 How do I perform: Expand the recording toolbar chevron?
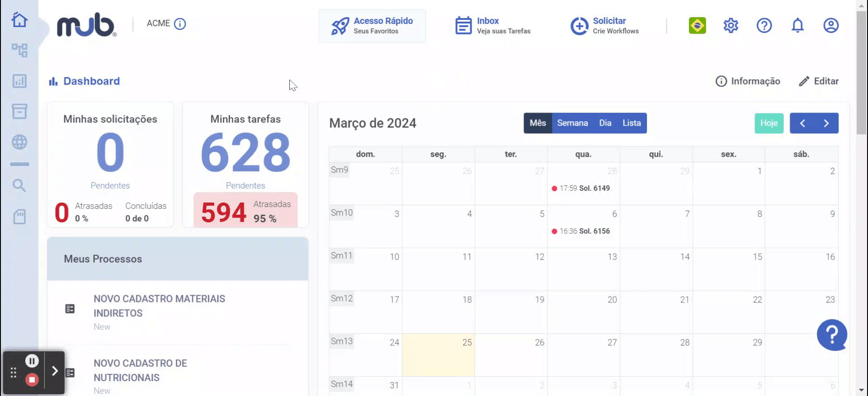pyautogui.click(x=55, y=371)
